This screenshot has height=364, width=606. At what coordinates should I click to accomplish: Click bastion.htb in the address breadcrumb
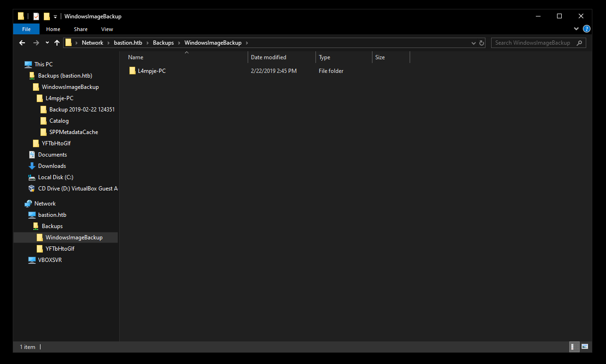coord(128,43)
